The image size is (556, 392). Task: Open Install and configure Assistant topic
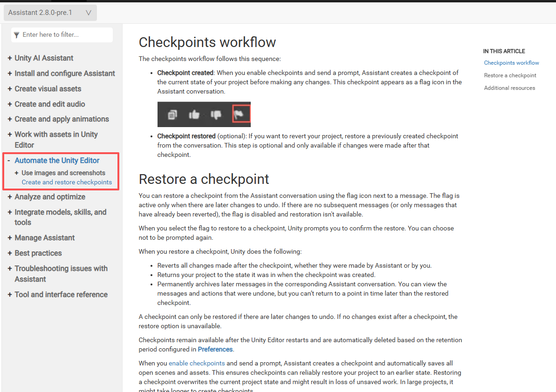64,73
